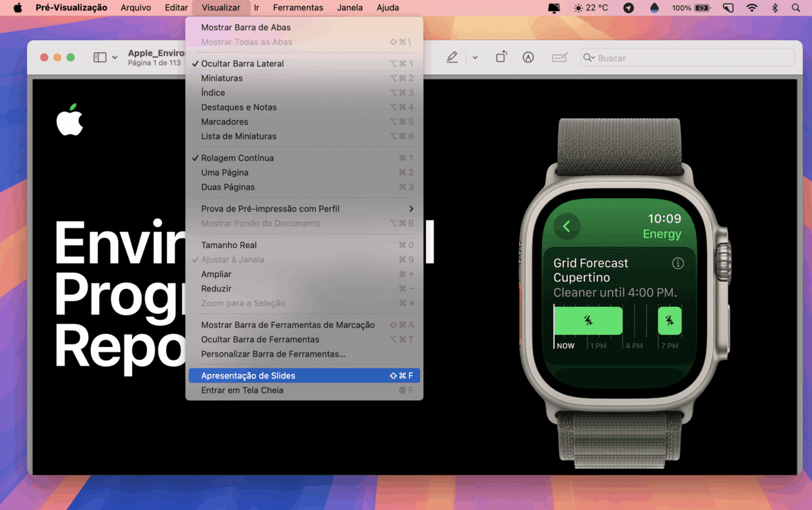Viewport: 812px width, 510px height.
Task: Toggle the checked Ocultar Barra Lateral item
Action: pyautogui.click(x=304, y=63)
